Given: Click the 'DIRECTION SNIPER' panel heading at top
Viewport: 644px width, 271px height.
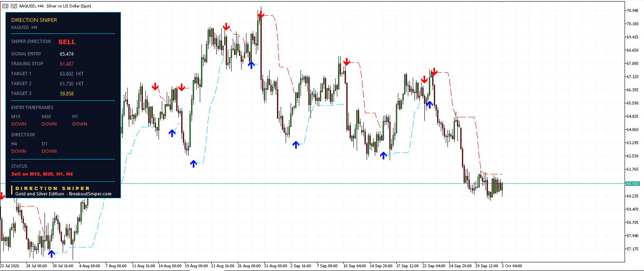Looking at the screenshot, I should pos(34,20).
